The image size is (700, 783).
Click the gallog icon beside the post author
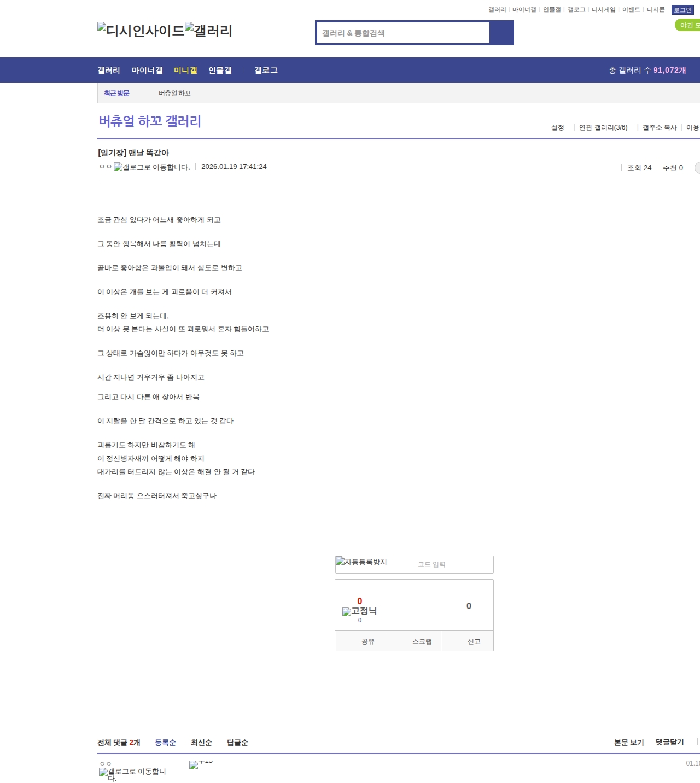pyautogui.click(x=118, y=167)
